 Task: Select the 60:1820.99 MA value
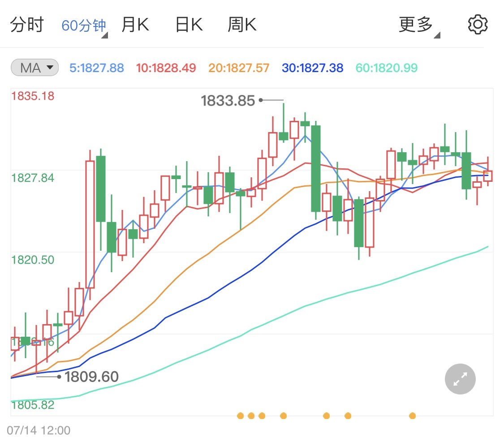[x=387, y=68]
